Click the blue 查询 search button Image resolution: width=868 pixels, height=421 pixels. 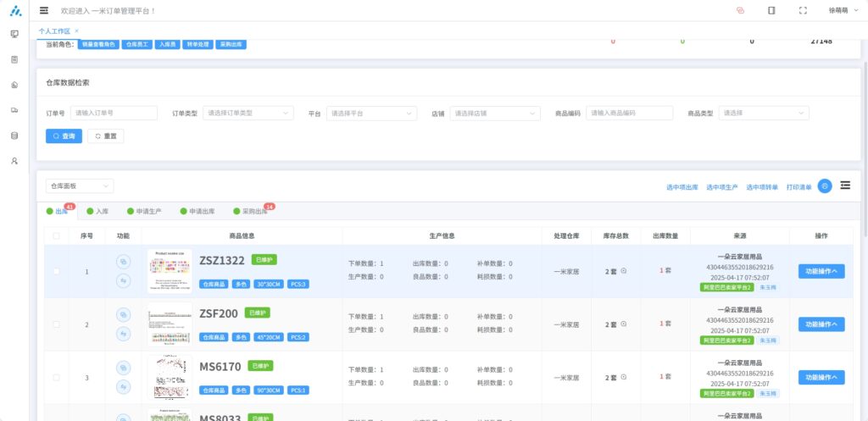coord(64,136)
